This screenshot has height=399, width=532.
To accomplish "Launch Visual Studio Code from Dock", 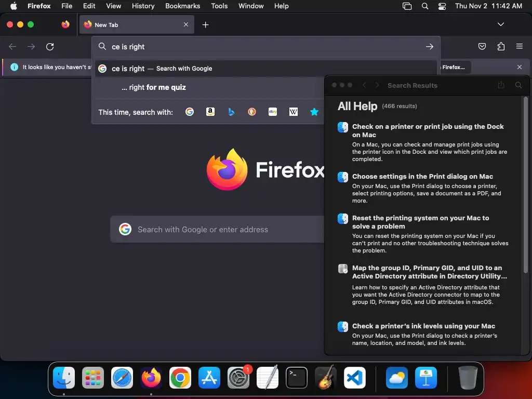I will pos(355,377).
